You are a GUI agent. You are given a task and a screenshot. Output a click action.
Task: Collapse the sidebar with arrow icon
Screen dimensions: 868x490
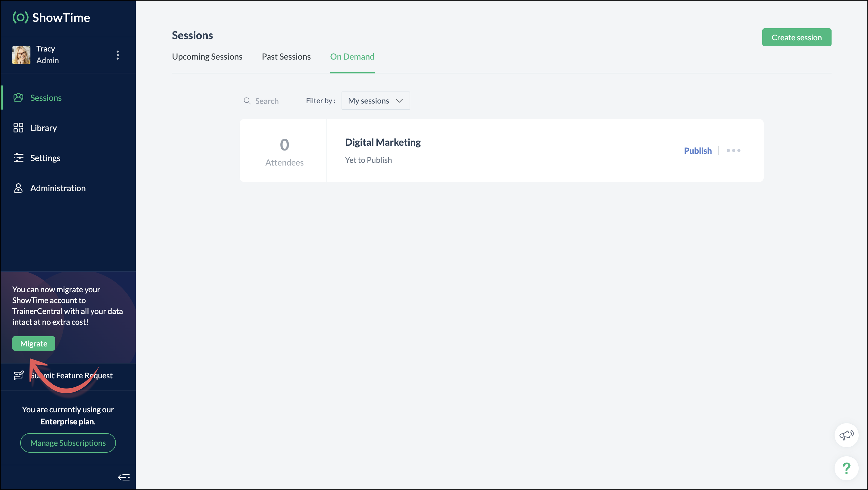[124, 477]
